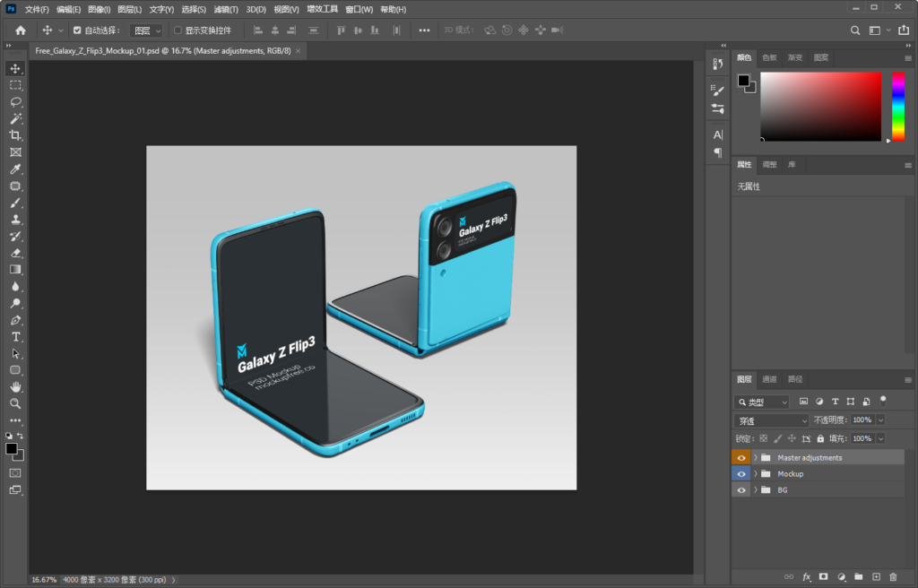The width and height of the screenshot is (918, 588).
Task: Select the Gradient tool
Action: 15,270
